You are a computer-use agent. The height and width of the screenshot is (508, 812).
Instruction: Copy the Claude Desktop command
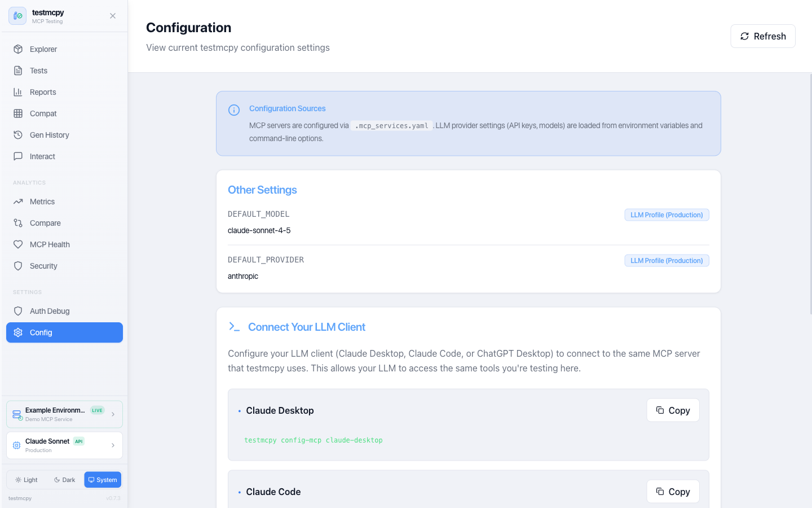pyautogui.click(x=673, y=410)
